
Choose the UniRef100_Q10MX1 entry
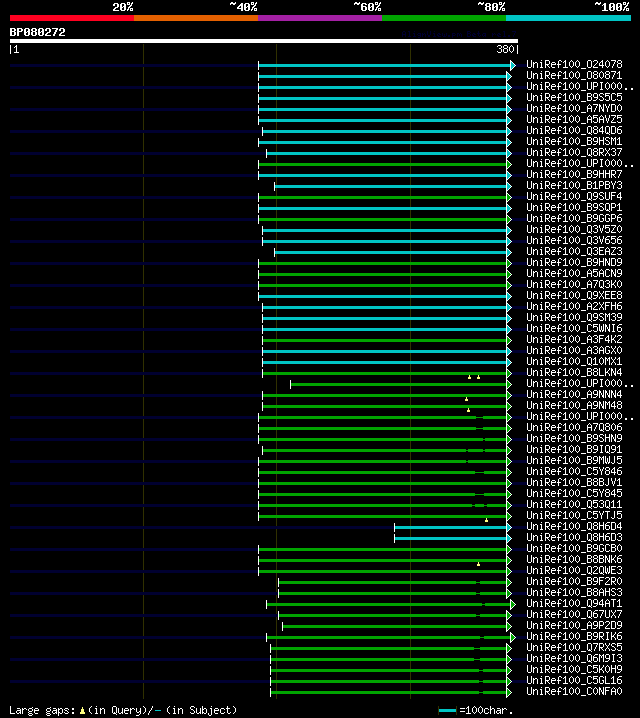(574, 361)
